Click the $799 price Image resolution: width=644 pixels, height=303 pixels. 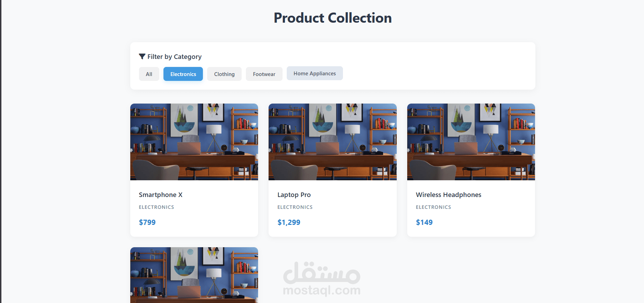(x=147, y=222)
